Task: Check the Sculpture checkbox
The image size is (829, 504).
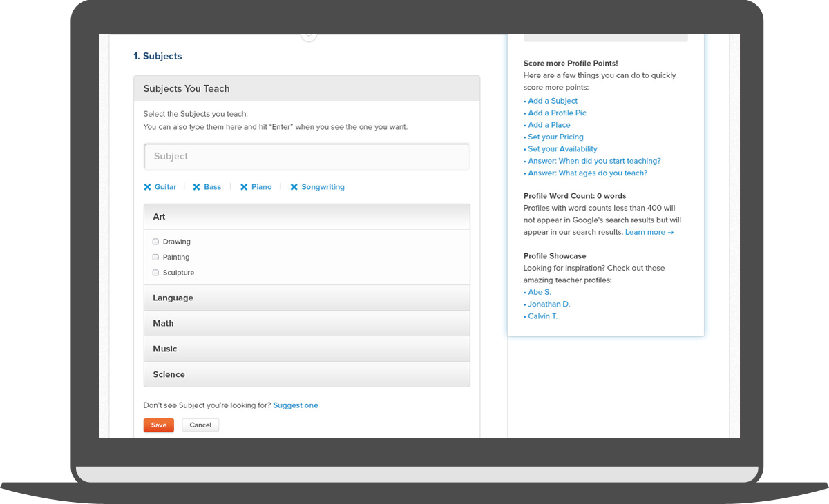Action: pos(155,272)
